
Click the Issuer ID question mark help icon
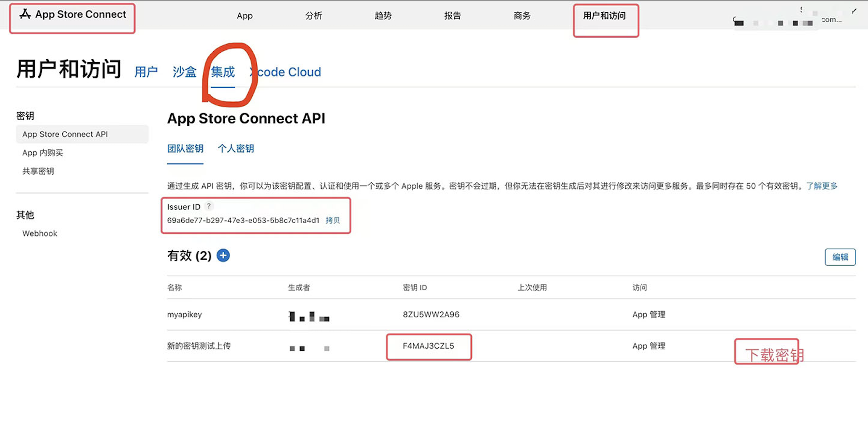coord(209,206)
